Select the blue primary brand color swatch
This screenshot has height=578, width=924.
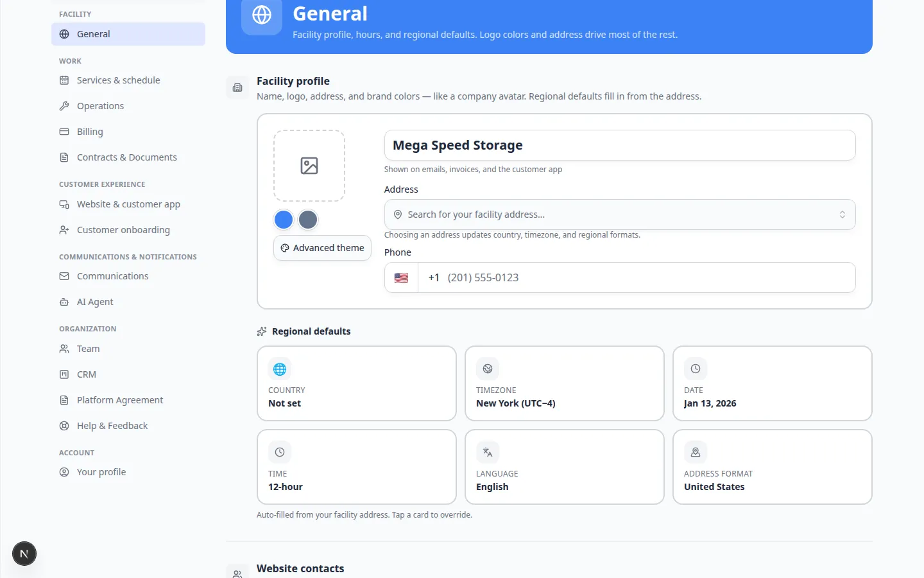(284, 220)
